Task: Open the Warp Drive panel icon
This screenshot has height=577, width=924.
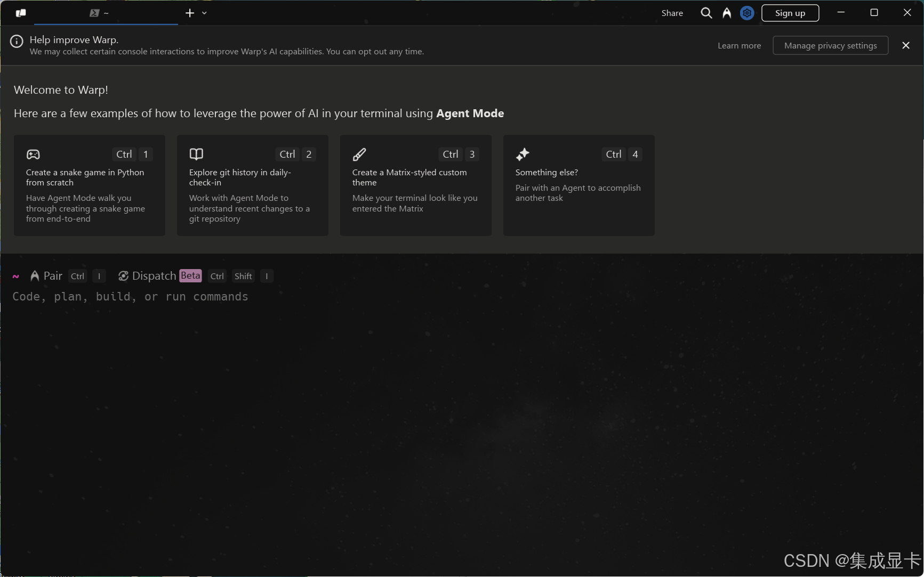Action: coord(21,13)
